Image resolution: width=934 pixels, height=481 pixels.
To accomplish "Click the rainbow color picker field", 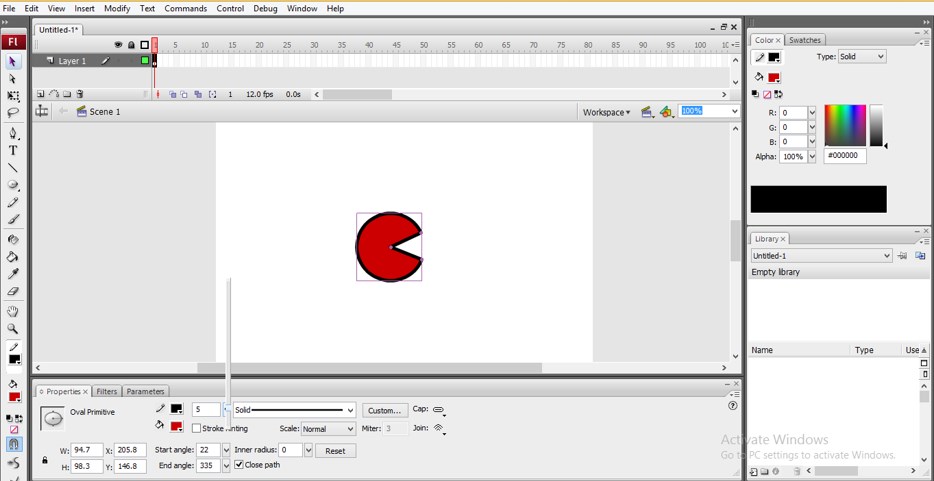I will 845,125.
